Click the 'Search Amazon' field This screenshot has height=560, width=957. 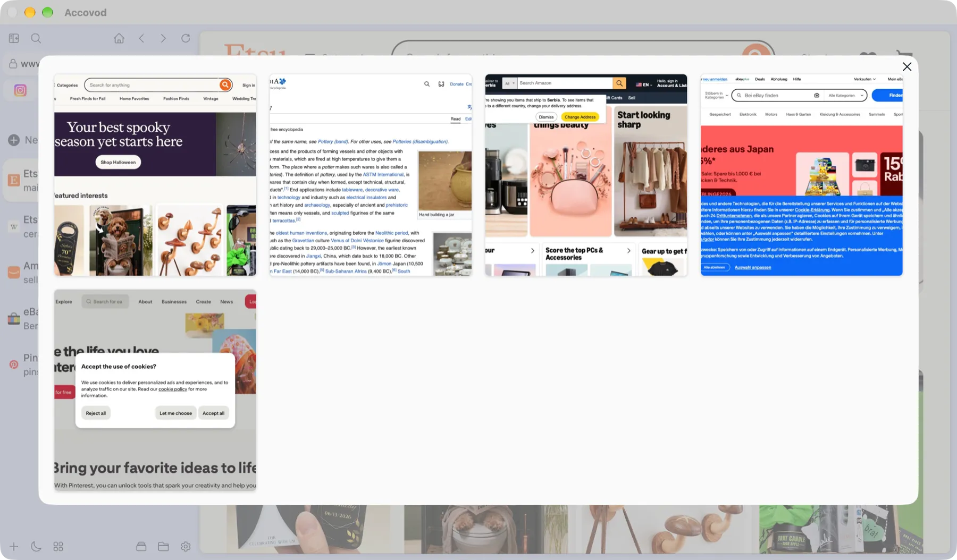tap(565, 83)
